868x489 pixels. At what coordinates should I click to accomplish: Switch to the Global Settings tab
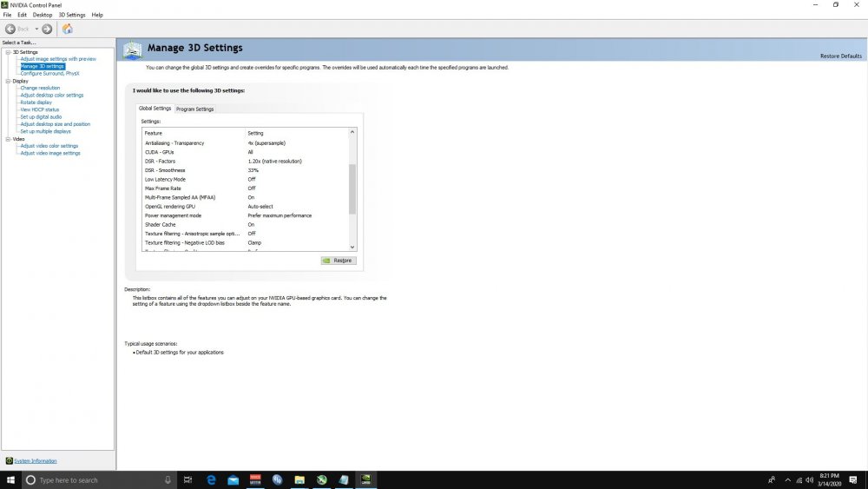(x=155, y=109)
